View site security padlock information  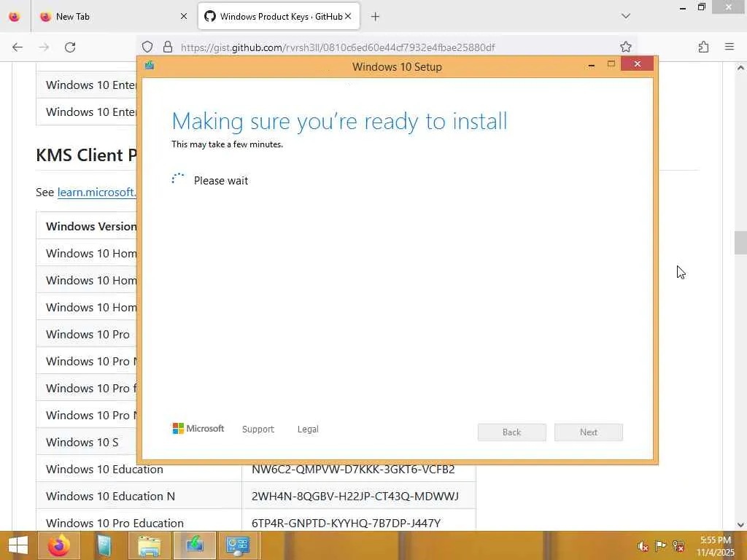(x=168, y=47)
